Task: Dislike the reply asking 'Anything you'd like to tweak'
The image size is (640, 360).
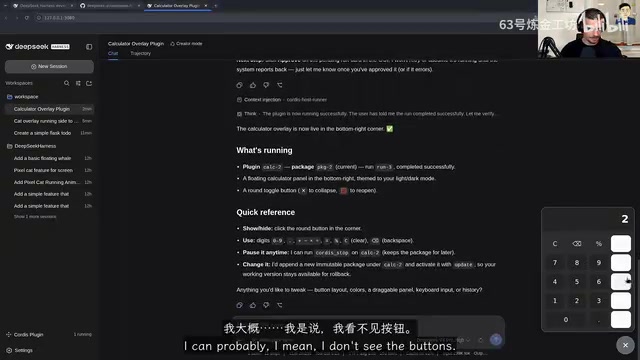Action: pos(266,305)
